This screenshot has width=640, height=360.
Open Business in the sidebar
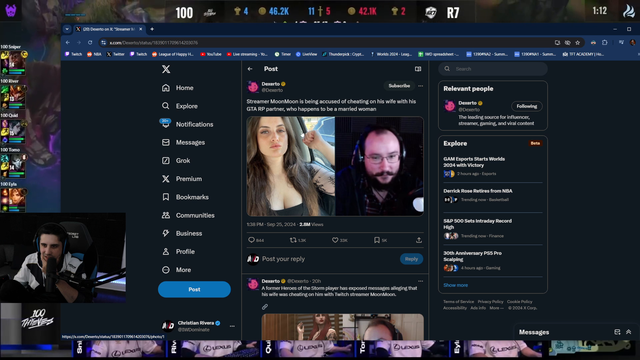tap(182, 233)
